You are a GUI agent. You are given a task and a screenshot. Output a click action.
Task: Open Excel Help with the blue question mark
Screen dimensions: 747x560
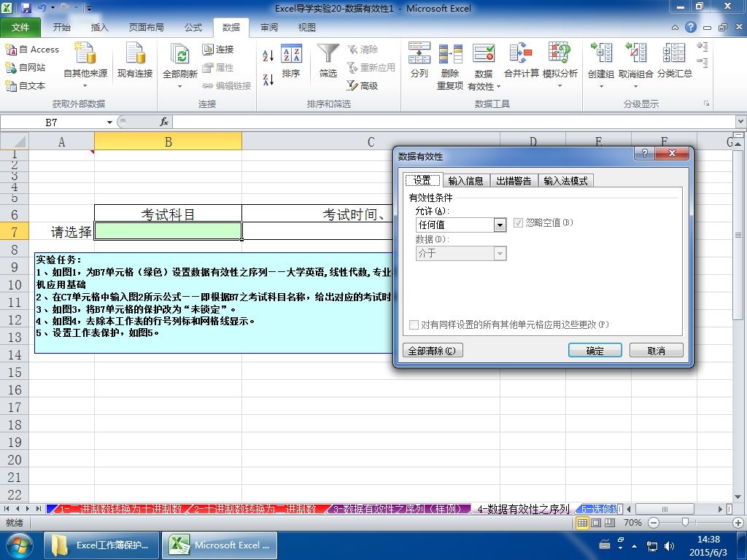click(691, 27)
